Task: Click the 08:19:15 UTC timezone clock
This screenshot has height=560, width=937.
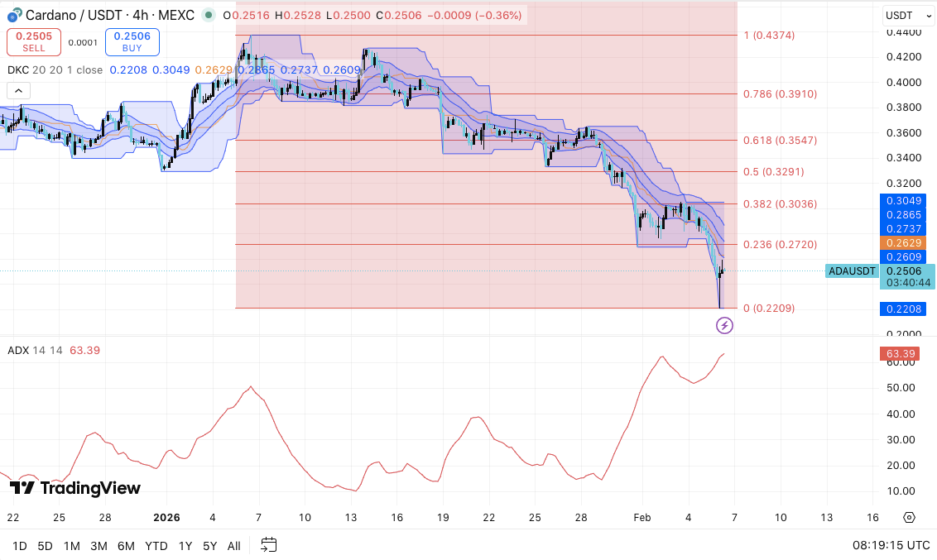Action: point(891,545)
